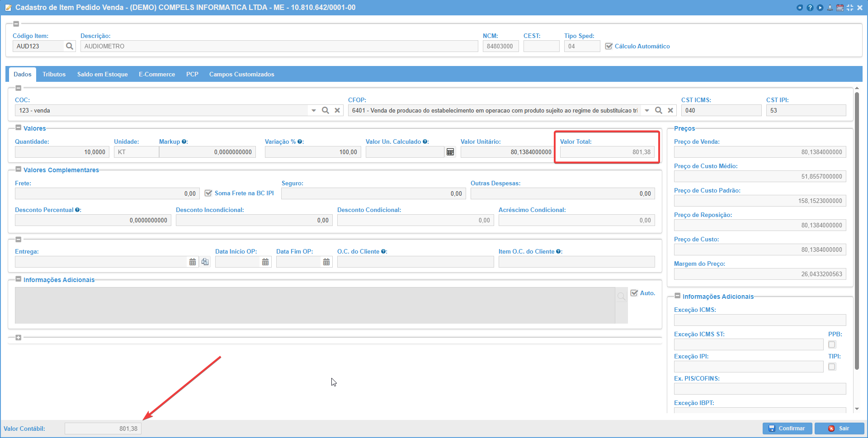This screenshot has width=868, height=438.
Task: Click the Exceção ICMS input field
Action: pyautogui.click(x=760, y=320)
